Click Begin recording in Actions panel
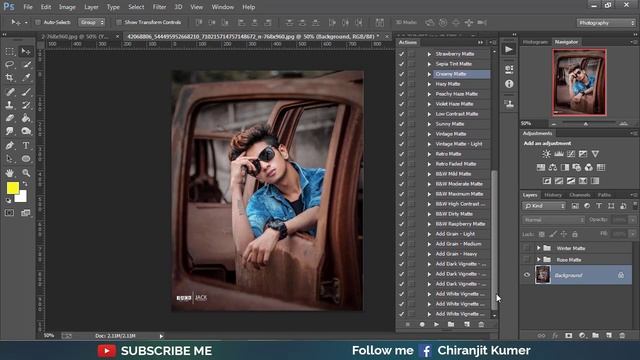This screenshot has height=360, width=640. [422, 324]
